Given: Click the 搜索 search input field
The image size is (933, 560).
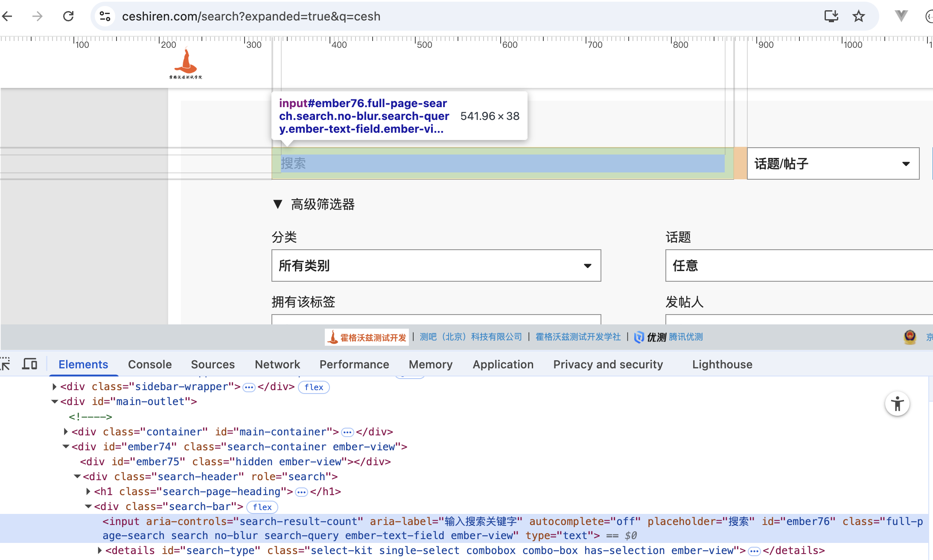Looking at the screenshot, I should [x=502, y=163].
